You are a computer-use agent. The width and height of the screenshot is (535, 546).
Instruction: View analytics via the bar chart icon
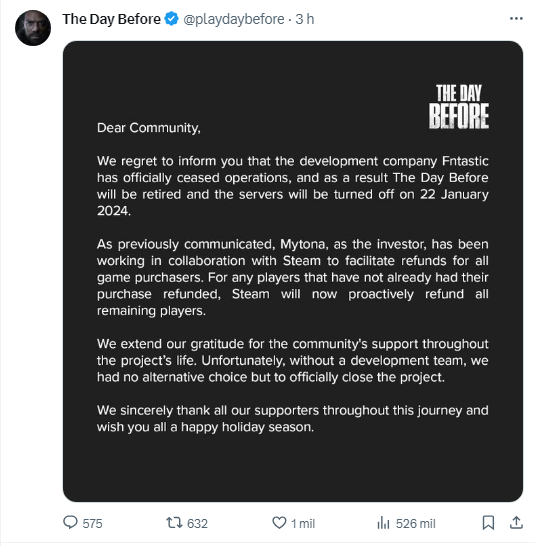click(x=383, y=523)
